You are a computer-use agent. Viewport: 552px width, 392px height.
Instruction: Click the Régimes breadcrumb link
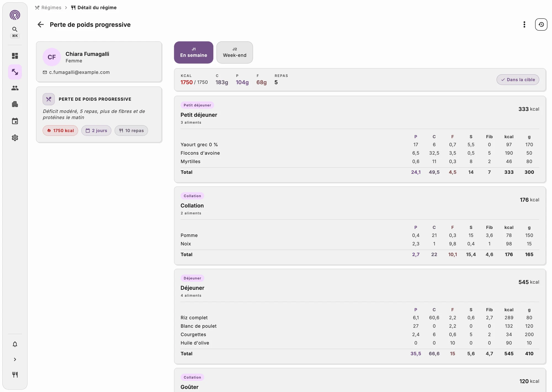(x=48, y=7)
